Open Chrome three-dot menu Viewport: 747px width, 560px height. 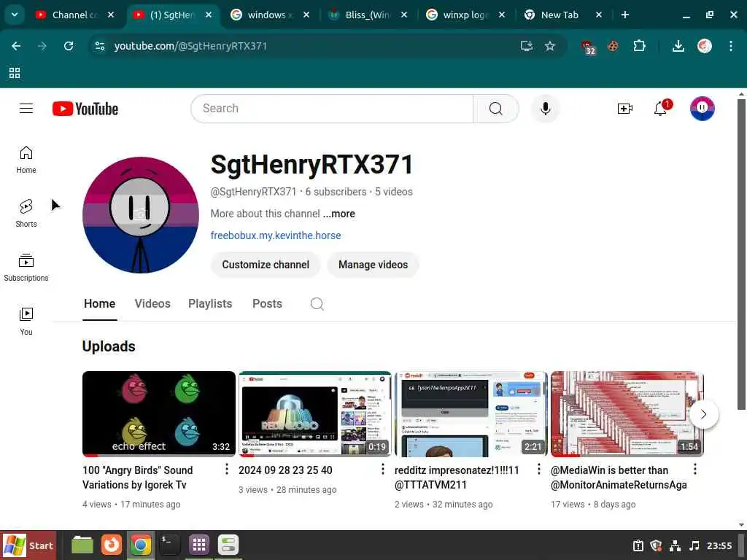pos(731,46)
